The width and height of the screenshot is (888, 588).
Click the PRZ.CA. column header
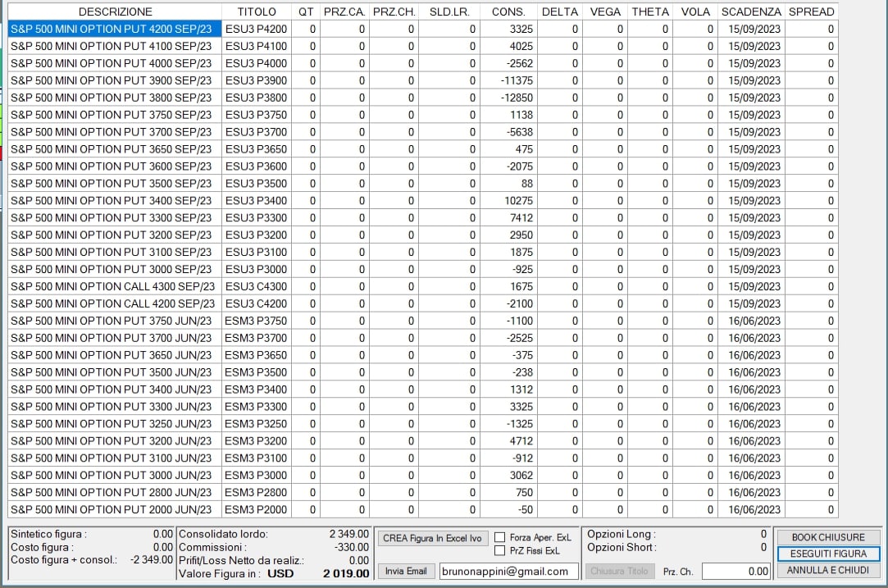pos(344,12)
